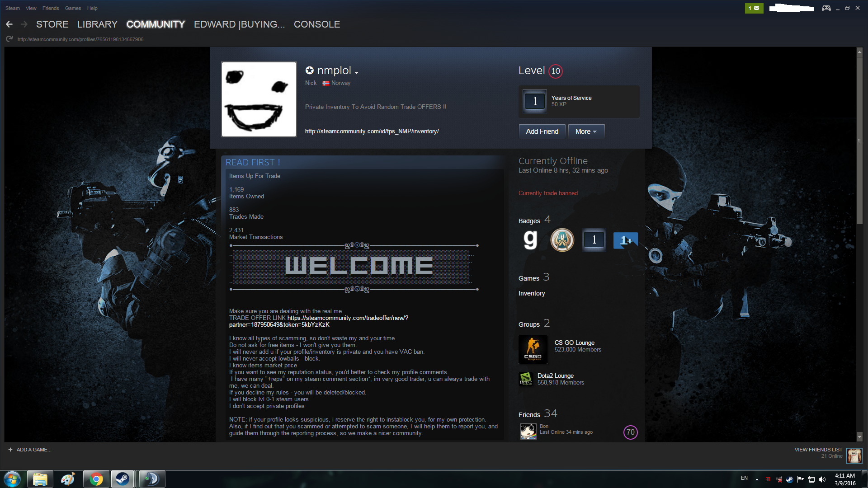This screenshot has height=488, width=868.
Task: Open the More dropdown button
Action: 586,131
